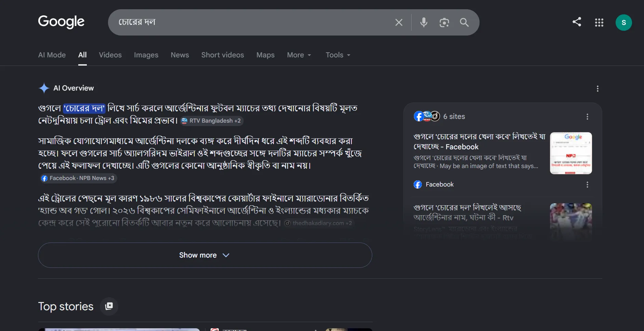Switch to the Videos tab
Image resolution: width=644 pixels, height=331 pixels.
(110, 55)
